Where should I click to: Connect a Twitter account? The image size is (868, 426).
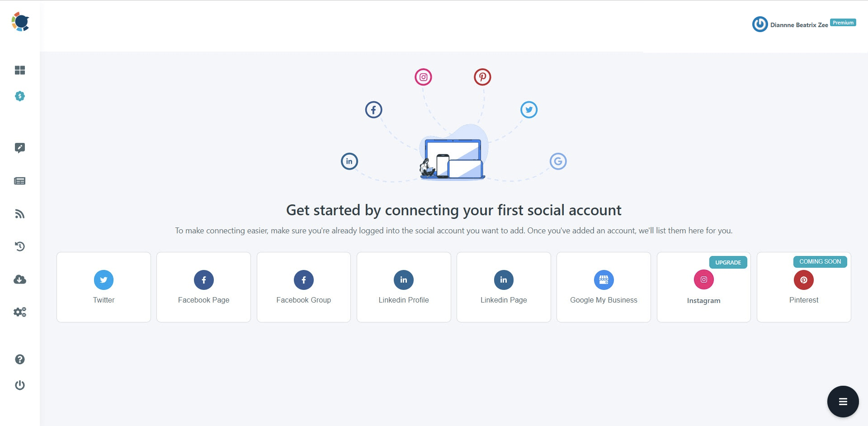pos(104,287)
